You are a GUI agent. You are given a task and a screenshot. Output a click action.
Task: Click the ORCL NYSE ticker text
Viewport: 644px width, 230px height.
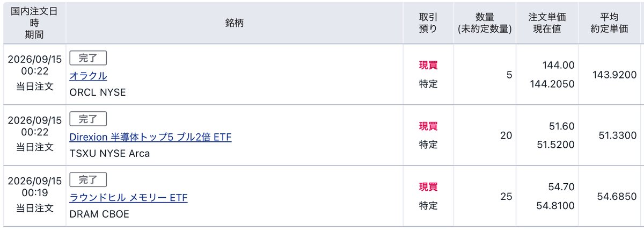point(98,92)
